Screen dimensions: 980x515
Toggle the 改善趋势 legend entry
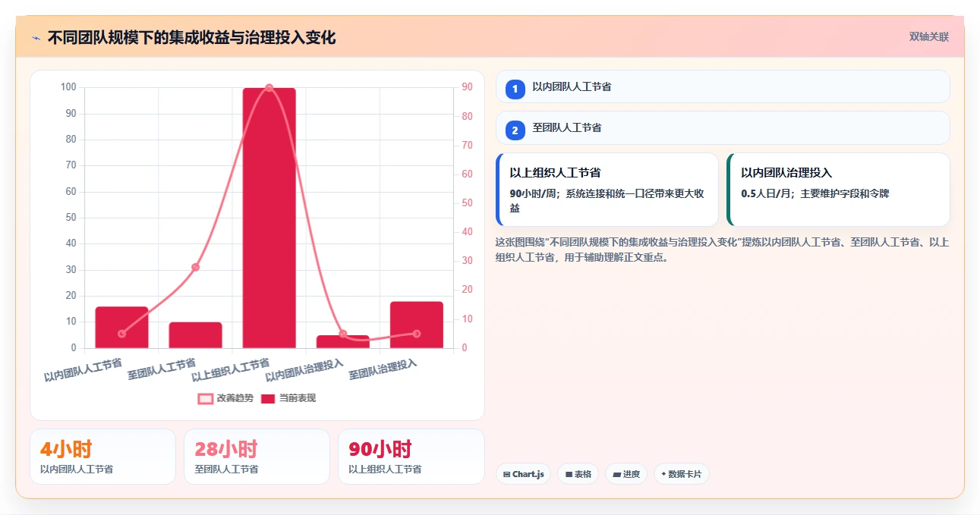[225, 398]
